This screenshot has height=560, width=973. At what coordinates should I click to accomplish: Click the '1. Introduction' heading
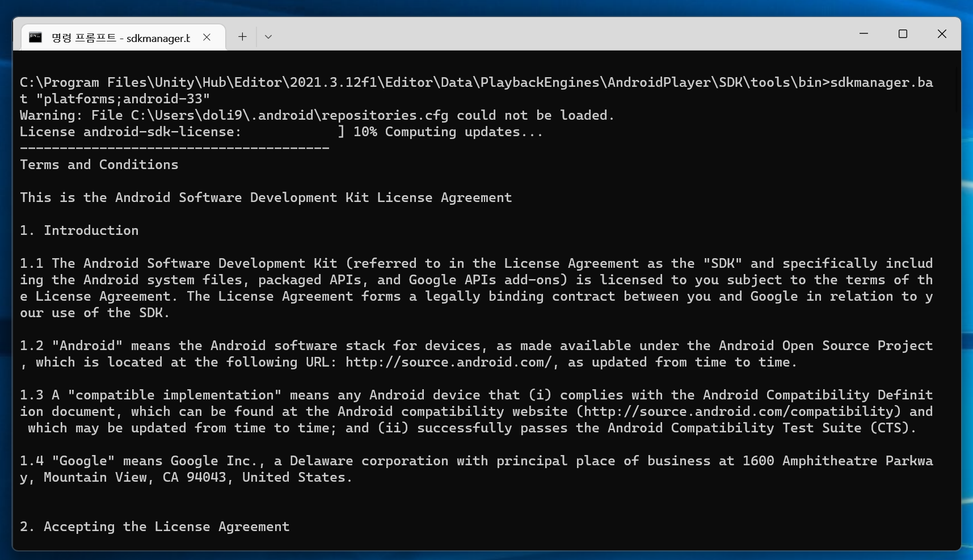(79, 230)
